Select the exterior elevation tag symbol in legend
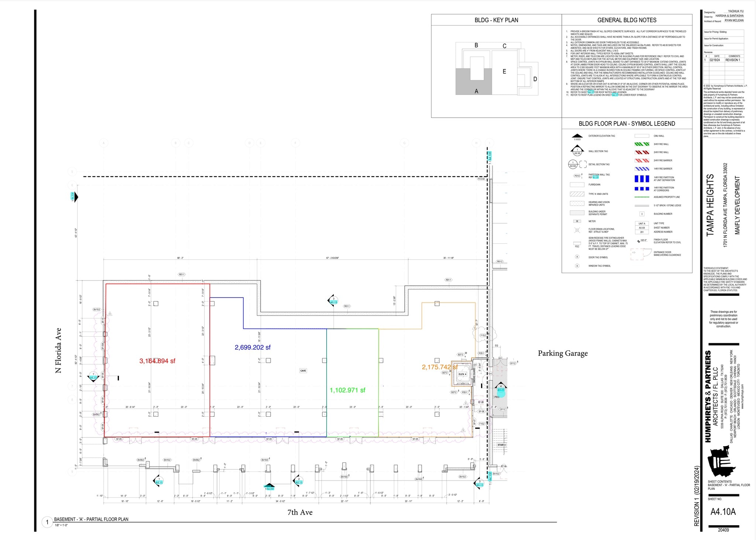This screenshot has height=540, width=756. click(x=577, y=136)
